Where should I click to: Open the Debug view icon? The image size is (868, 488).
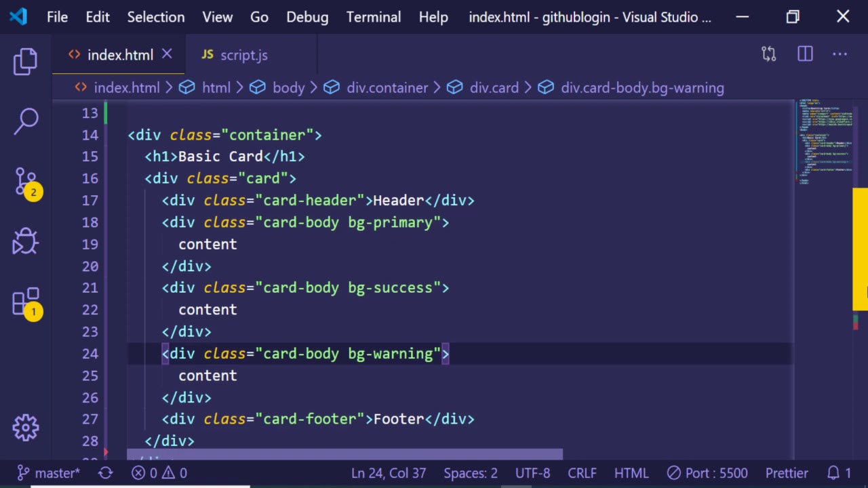(x=26, y=241)
